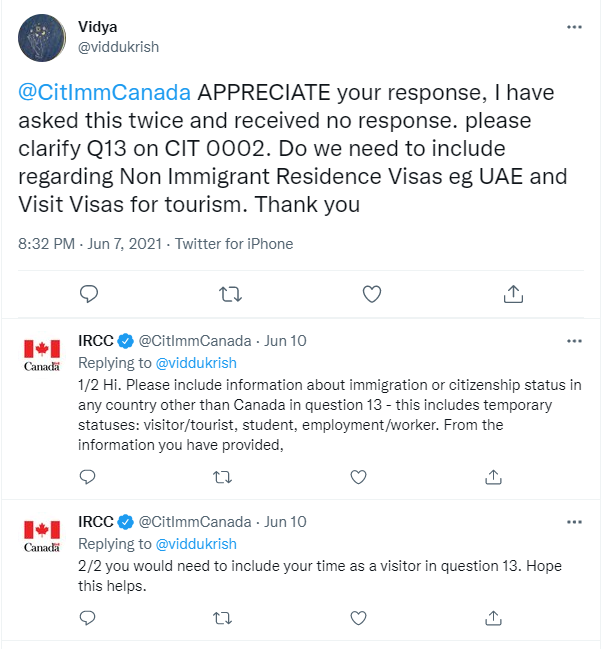Like Vidya's tweet about CIT 0002
This screenshot has height=657, width=602.
click(372, 295)
